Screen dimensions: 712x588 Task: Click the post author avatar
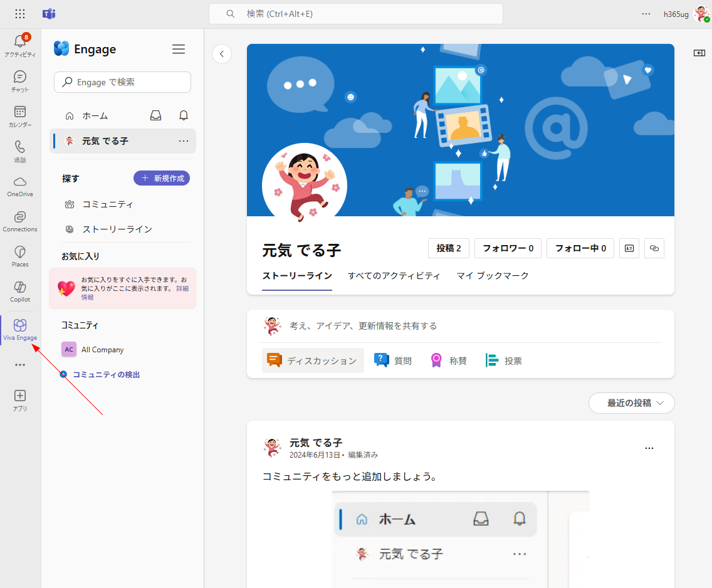pyautogui.click(x=273, y=448)
